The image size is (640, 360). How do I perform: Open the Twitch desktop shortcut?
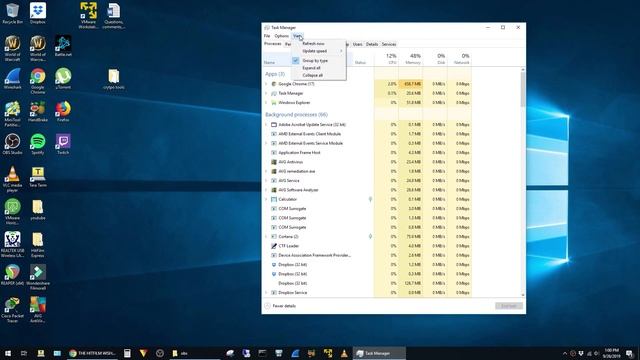click(63, 144)
